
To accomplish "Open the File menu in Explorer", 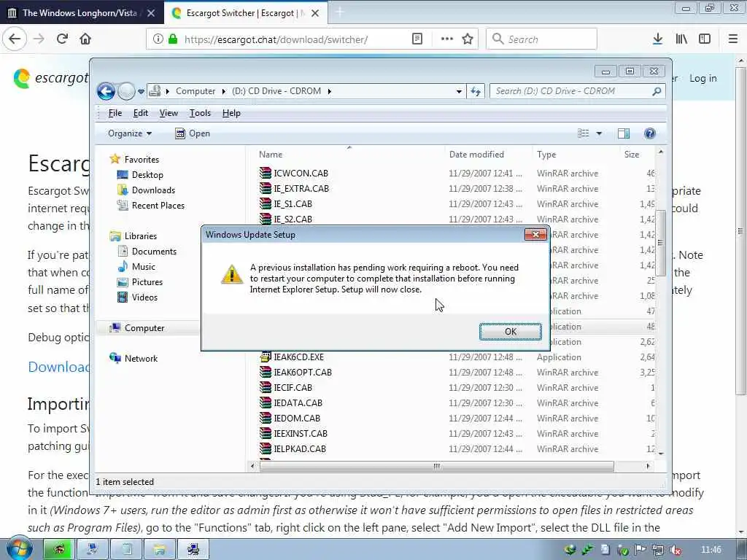I will 115,113.
